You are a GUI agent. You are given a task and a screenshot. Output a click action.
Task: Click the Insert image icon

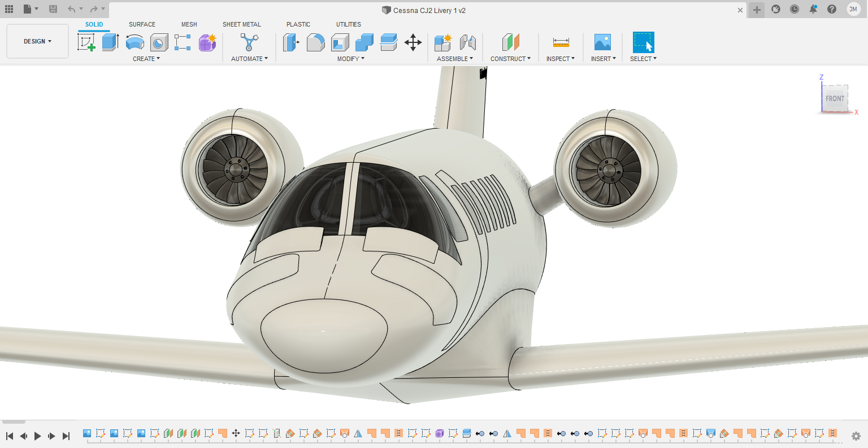coord(603,42)
